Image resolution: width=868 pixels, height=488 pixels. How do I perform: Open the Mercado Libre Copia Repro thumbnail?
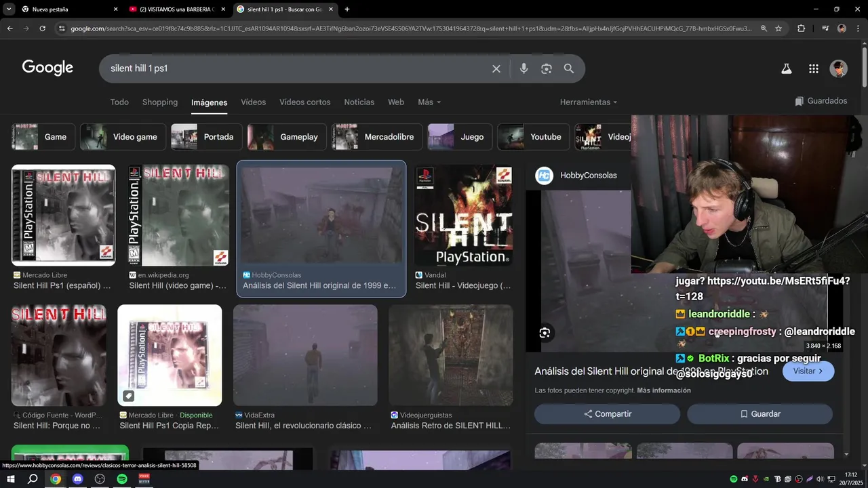(x=170, y=355)
